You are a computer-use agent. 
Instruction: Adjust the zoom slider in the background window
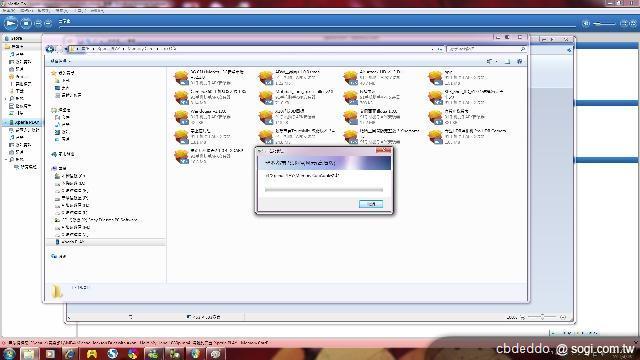(x=542, y=317)
